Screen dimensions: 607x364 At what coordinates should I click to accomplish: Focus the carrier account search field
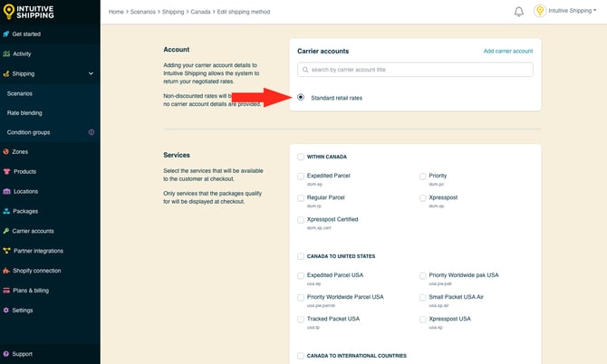415,70
